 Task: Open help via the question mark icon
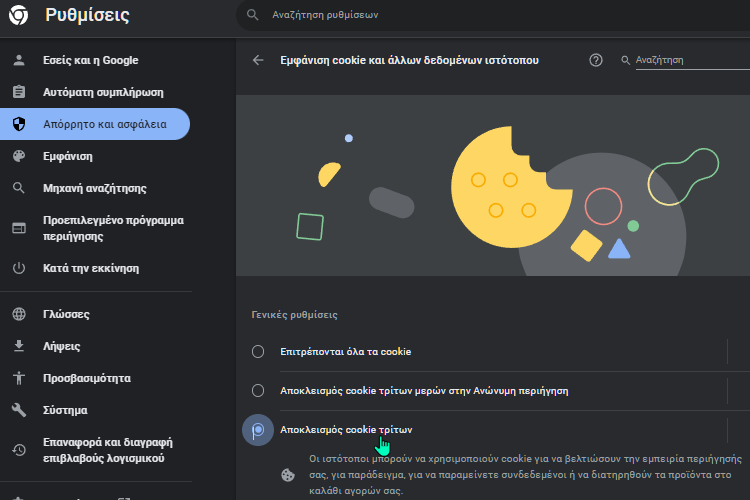click(x=596, y=60)
